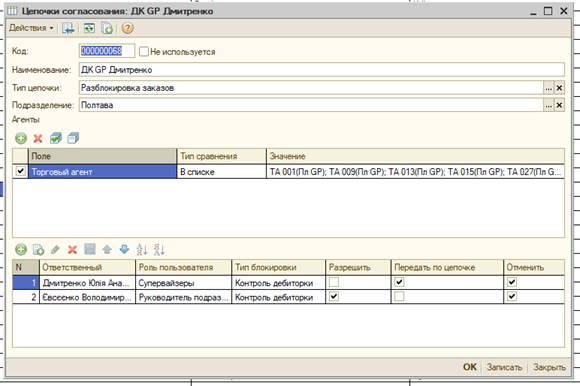Select the Євсєєнко Володимир responsible cell
This screenshot has width=580, height=386.
pyautogui.click(x=87, y=297)
